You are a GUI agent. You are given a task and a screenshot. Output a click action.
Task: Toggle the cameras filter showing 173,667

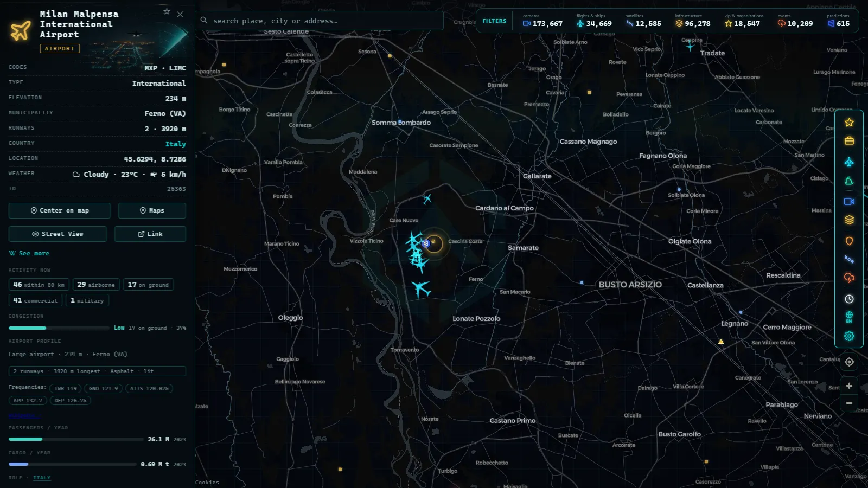[x=542, y=21]
